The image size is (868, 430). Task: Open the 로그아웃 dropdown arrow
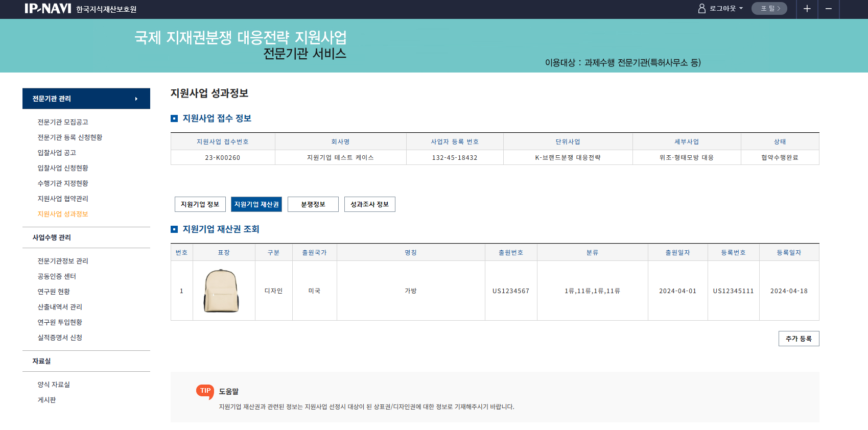tap(741, 9)
